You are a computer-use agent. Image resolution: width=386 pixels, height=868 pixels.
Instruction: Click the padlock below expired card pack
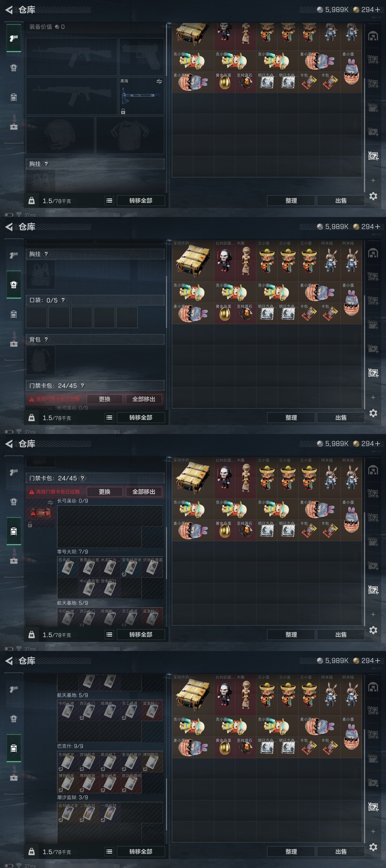[x=30, y=524]
